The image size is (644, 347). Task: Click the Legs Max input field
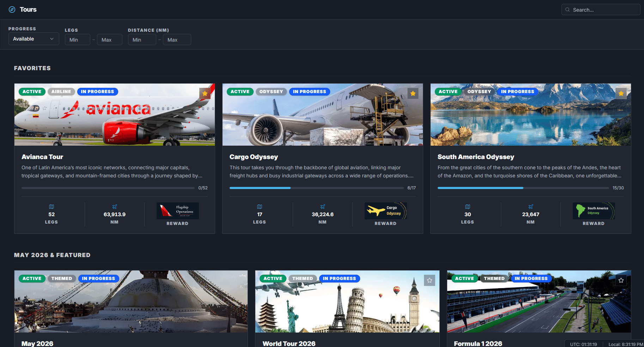[x=110, y=39]
